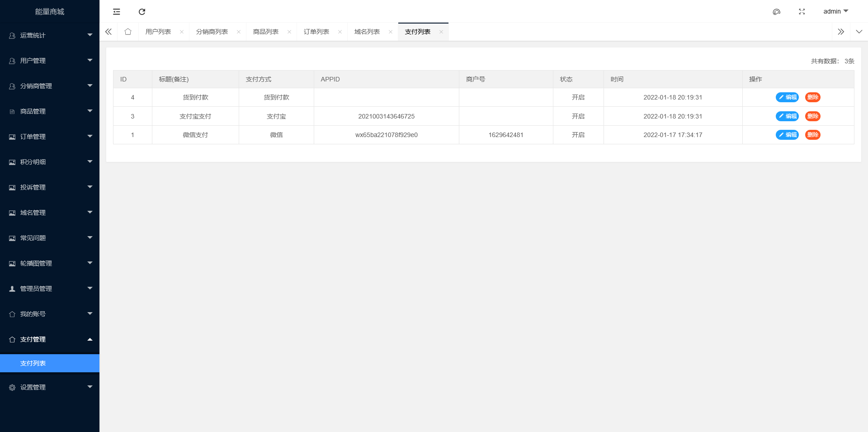The width and height of the screenshot is (868, 432).
Task: Switch to the 商品列表 tab
Action: (266, 32)
